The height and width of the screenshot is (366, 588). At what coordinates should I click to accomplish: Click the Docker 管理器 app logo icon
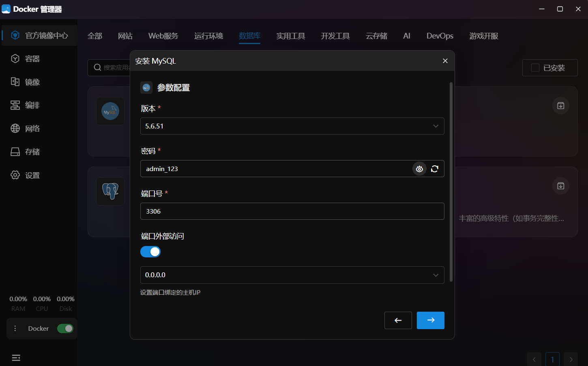pos(6,9)
